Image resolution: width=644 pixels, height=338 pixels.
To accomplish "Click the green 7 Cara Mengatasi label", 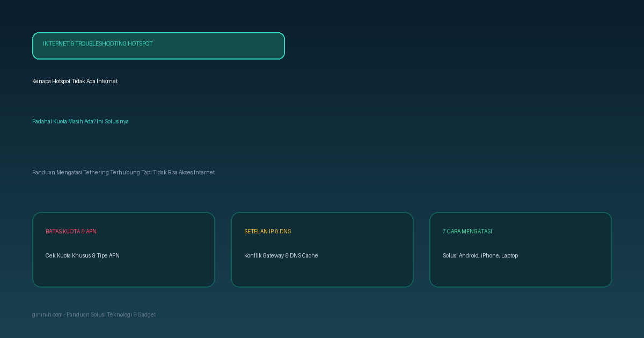I will click(x=467, y=231).
